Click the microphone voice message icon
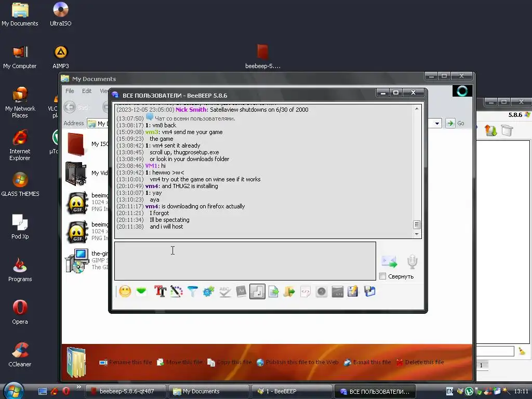Screen dimensions: 532x399 click(x=412, y=261)
